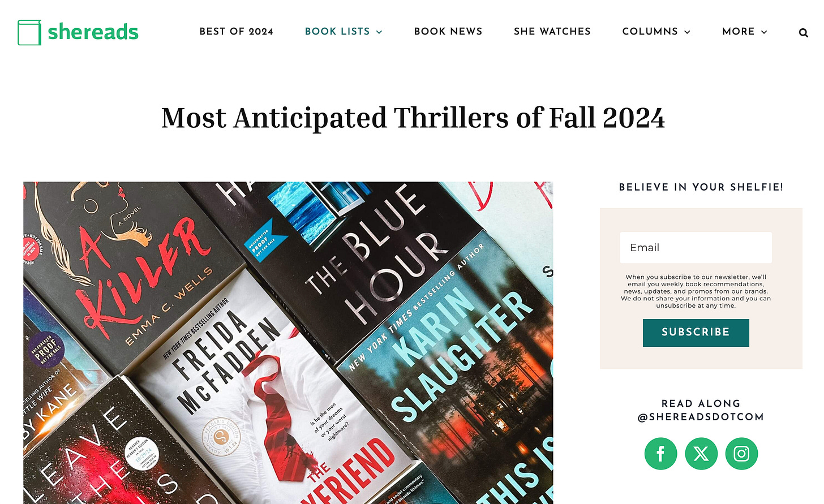
Task: Open the search magnifier icon
Action: (x=803, y=33)
